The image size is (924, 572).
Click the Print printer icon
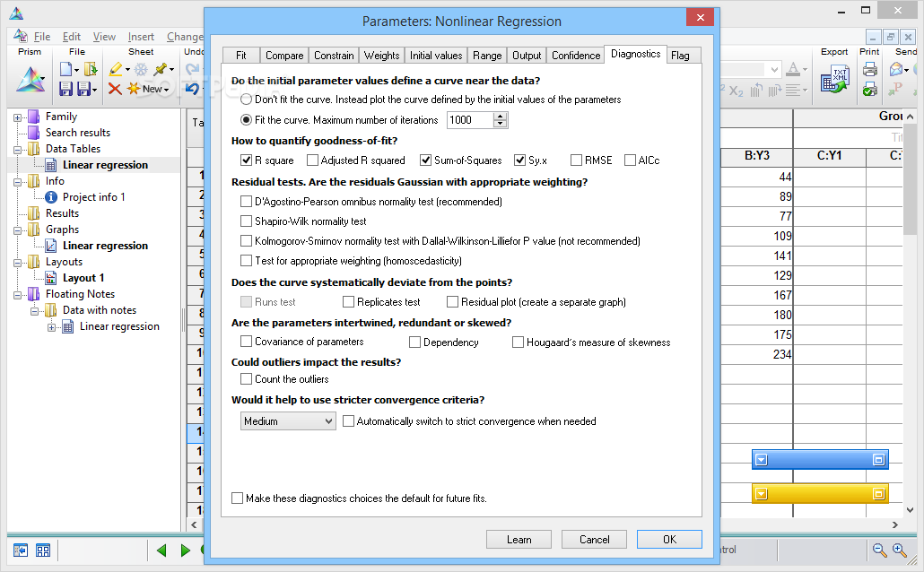click(x=870, y=70)
